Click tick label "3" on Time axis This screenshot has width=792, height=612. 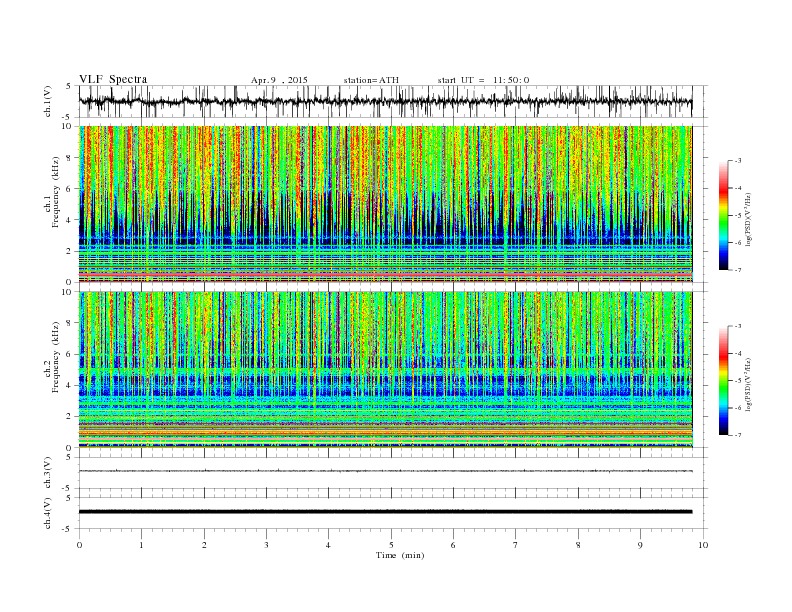(266, 545)
